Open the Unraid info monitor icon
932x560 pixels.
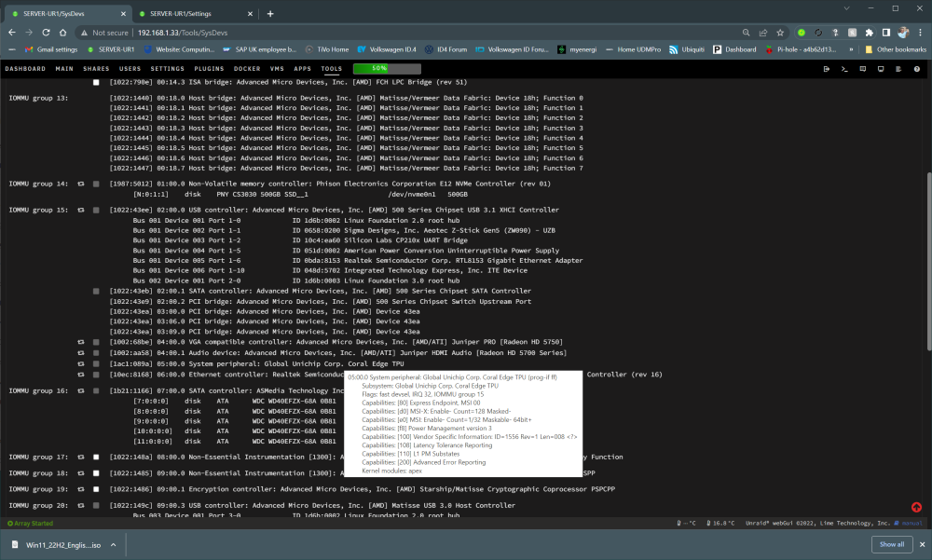(x=881, y=69)
